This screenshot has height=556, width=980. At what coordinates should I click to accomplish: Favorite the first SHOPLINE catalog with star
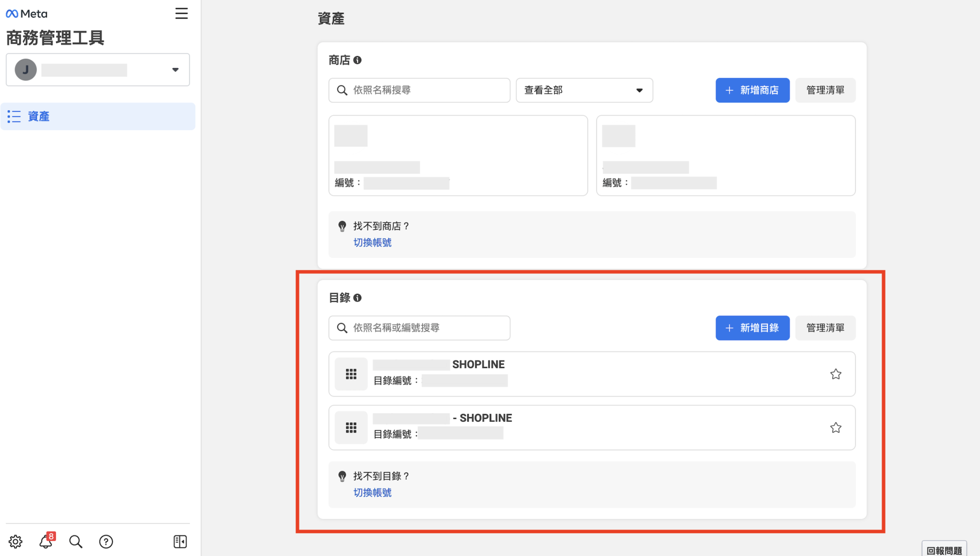click(x=835, y=374)
